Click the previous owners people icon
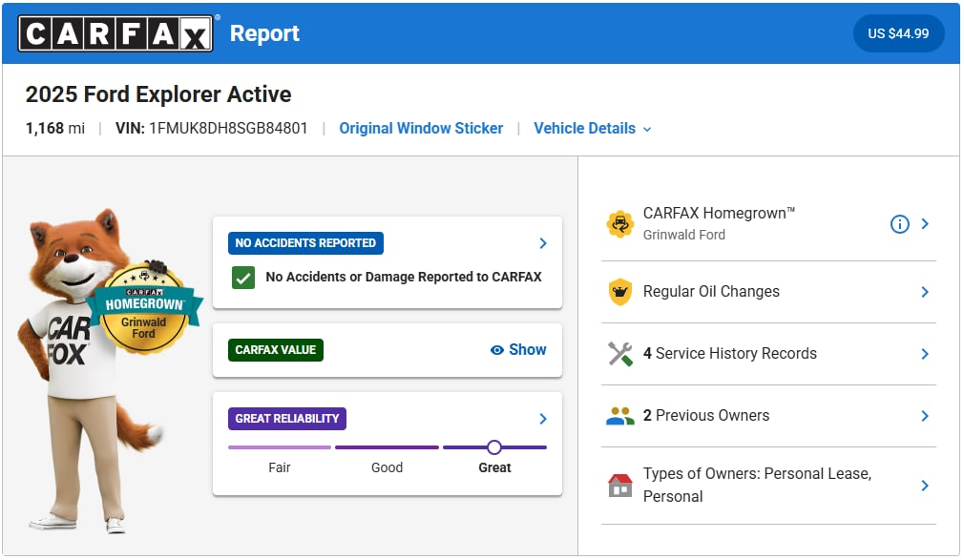The image size is (964, 560). 619,416
